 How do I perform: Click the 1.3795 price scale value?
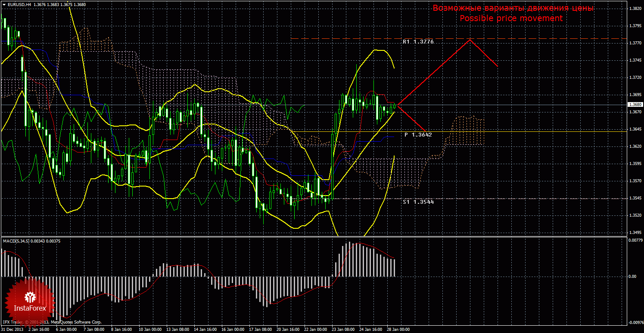tap(635, 26)
